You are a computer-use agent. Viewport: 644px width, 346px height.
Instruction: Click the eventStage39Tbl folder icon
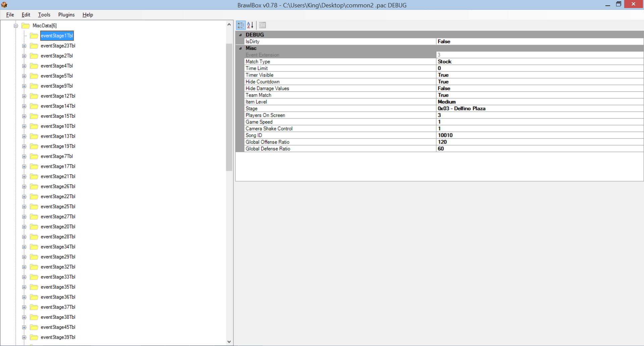(x=34, y=337)
